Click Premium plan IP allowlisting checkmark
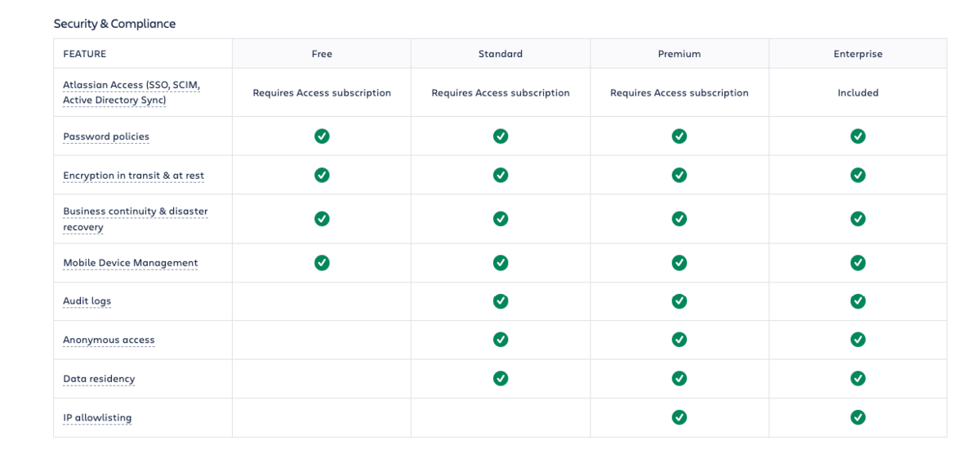 pos(679,417)
